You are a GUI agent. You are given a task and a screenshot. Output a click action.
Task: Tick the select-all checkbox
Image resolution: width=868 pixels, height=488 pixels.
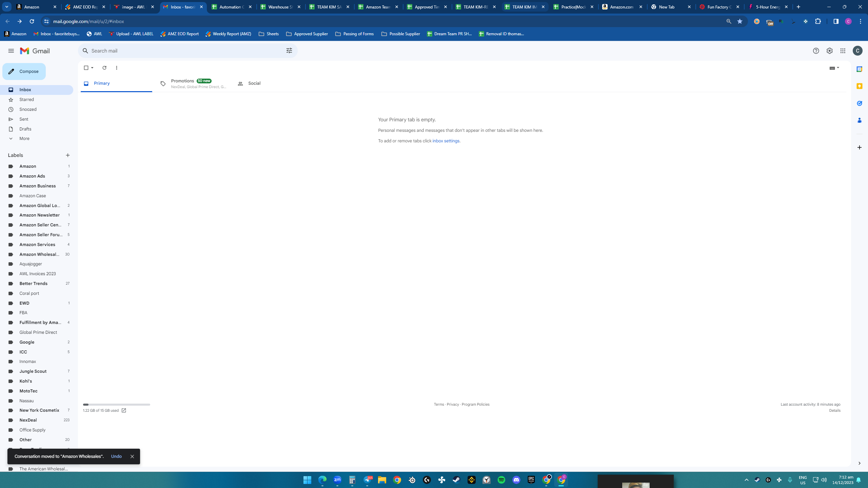pyautogui.click(x=86, y=68)
